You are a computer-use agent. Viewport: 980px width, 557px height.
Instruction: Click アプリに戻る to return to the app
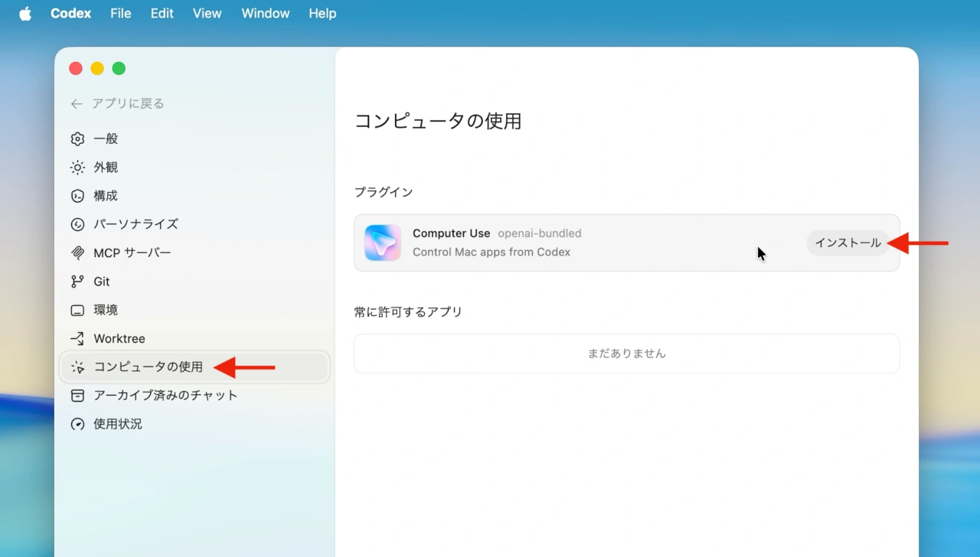[x=126, y=103]
